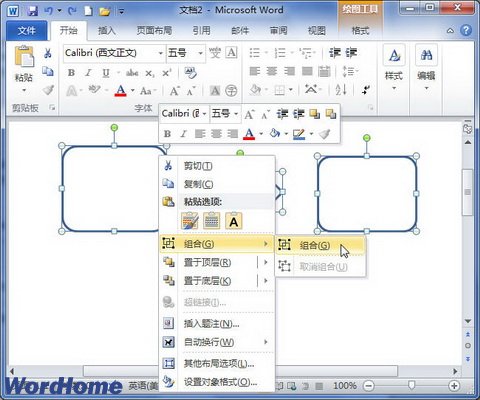Click the zoom out minus button
This screenshot has width=480, height=400.
click(x=368, y=386)
